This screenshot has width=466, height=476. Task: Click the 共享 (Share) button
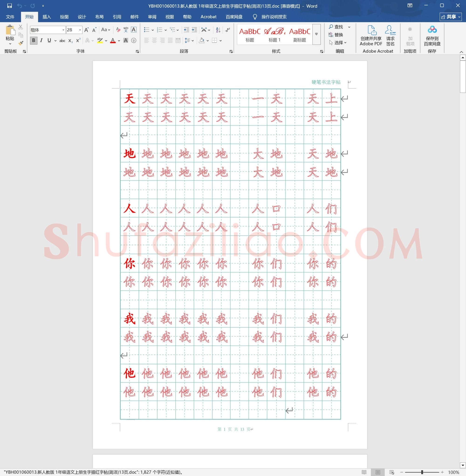pyautogui.click(x=450, y=17)
